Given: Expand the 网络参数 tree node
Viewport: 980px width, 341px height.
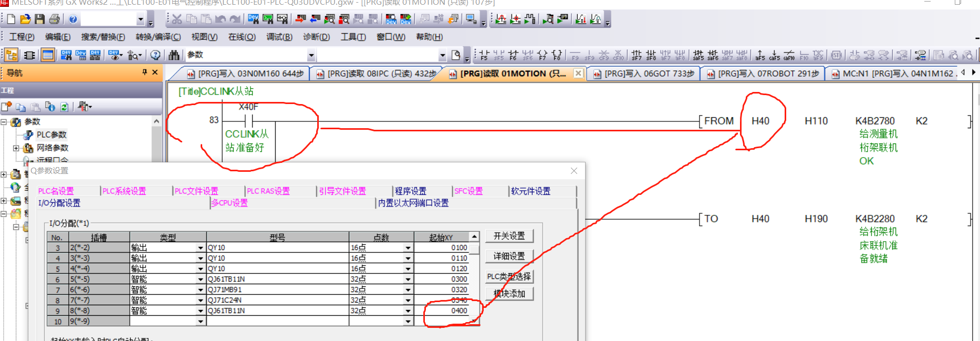Looking at the screenshot, I should 16,148.
